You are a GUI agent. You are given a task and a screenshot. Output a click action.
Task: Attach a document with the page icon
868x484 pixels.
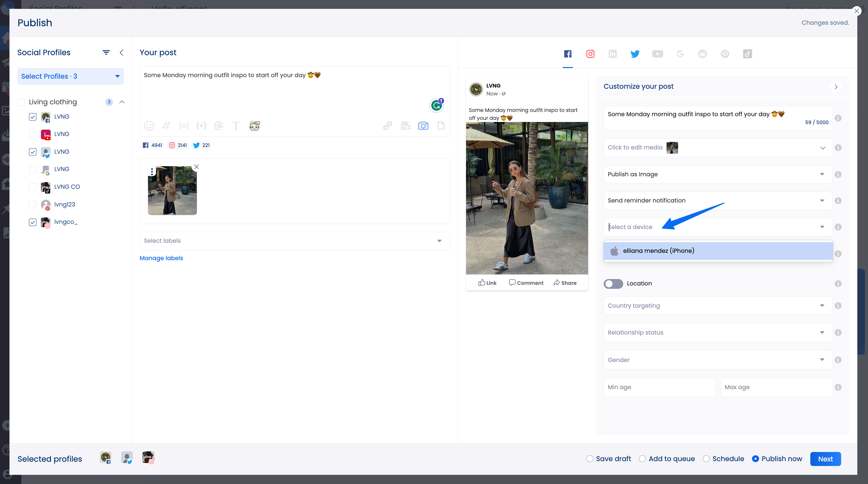441,126
